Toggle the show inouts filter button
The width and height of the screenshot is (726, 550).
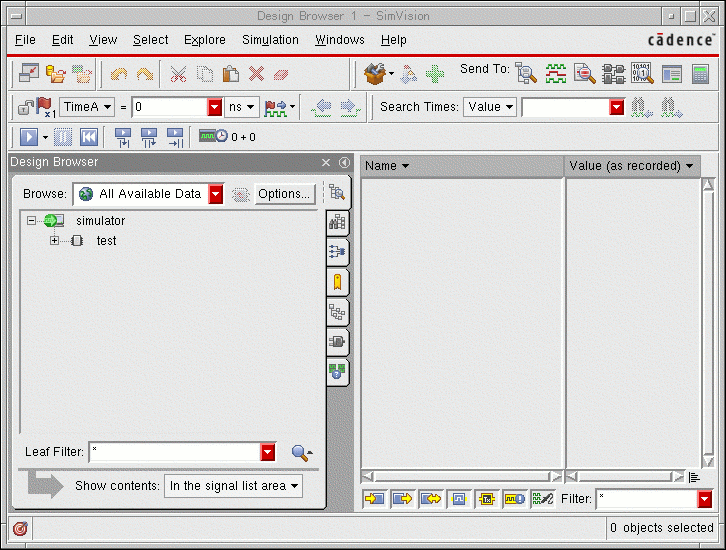pos(431,499)
